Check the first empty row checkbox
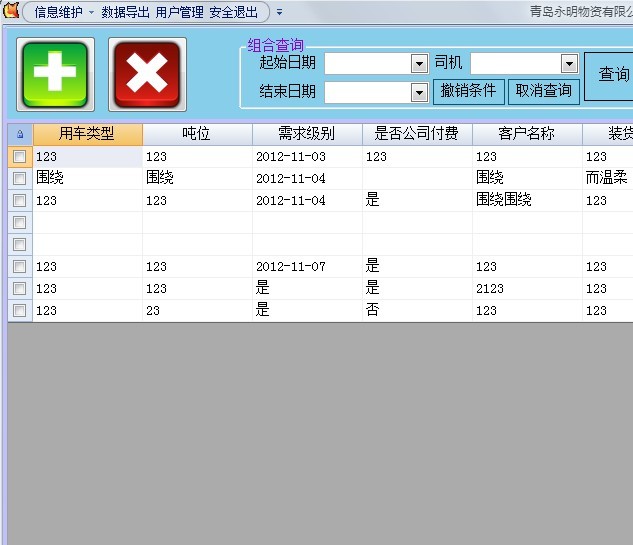This screenshot has width=633, height=545. click(x=19, y=222)
